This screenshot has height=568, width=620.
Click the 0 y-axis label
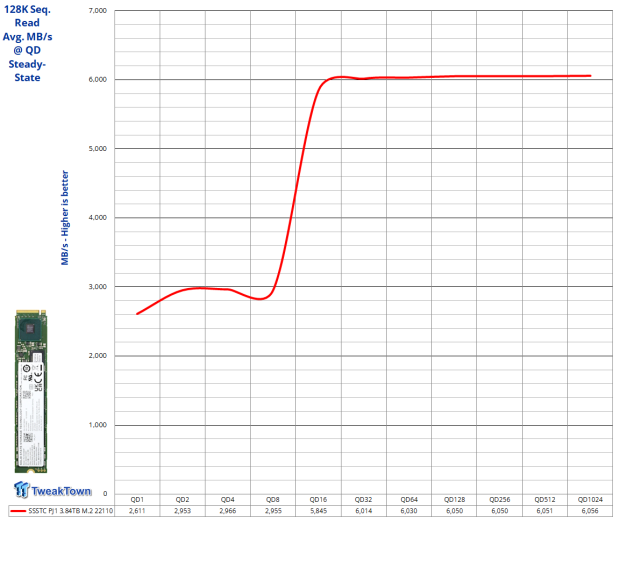[x=105, y=494]
